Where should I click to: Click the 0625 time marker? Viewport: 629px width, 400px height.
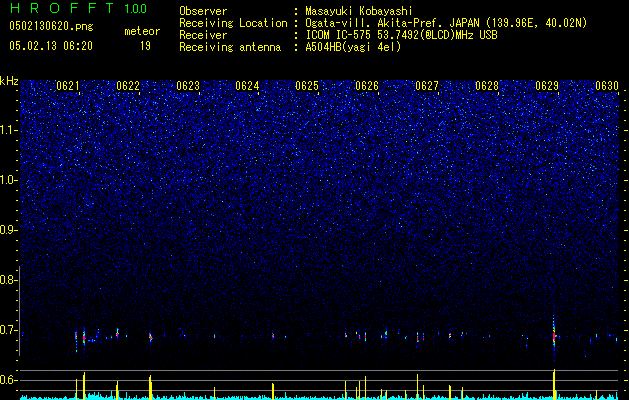[307, 86]
